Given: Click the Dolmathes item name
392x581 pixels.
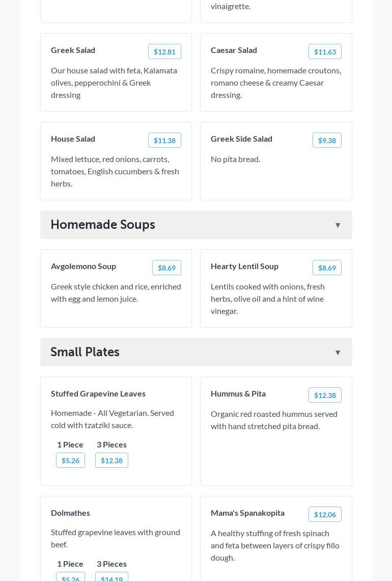Looking at the screenshot, I should [70, 513].
